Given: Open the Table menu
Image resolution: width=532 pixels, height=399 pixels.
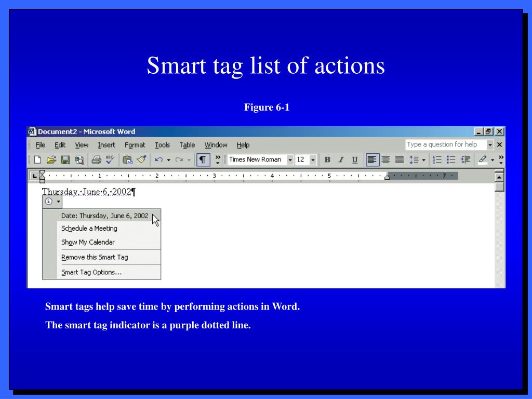Looking at the screenshot, I should coord(187,145).
